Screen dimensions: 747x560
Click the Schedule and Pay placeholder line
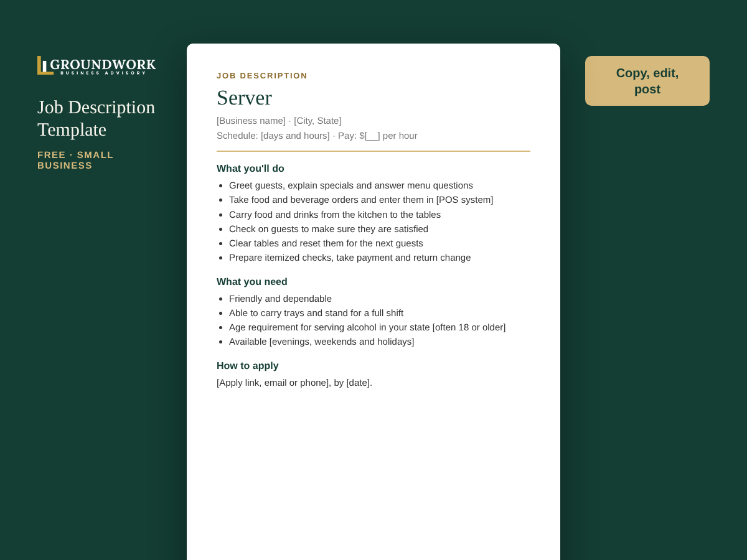click(x=317, y=136)
